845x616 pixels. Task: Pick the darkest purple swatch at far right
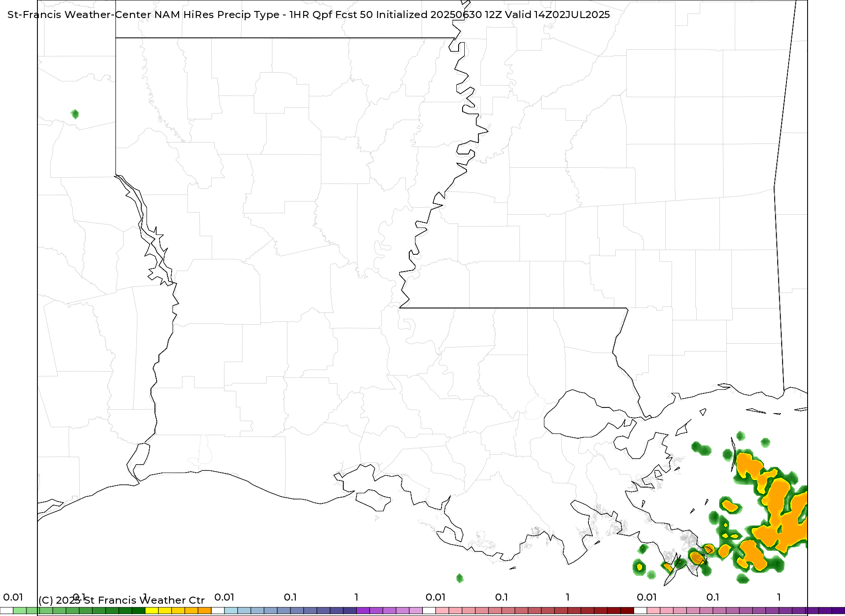[x=838, y=611]
